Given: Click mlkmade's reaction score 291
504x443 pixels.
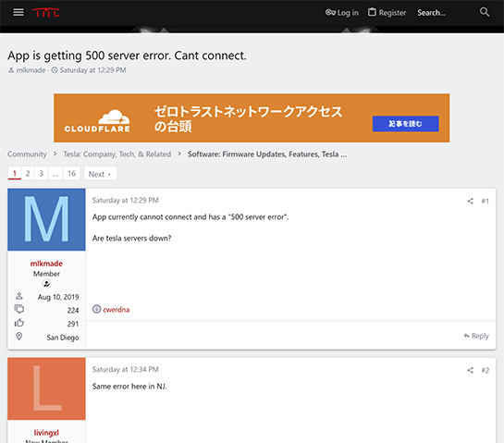Looking at the screenshot, I should tap(73, 324).
